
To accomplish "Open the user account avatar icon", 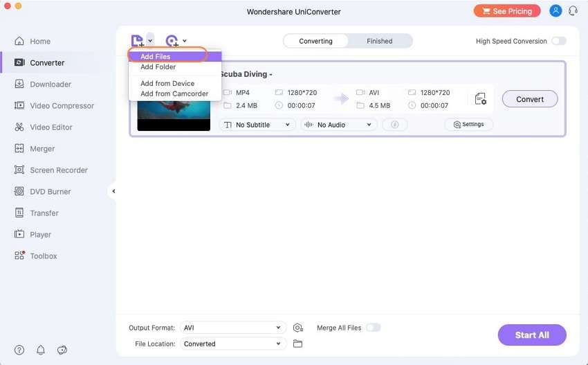I will tap(555, 11).
